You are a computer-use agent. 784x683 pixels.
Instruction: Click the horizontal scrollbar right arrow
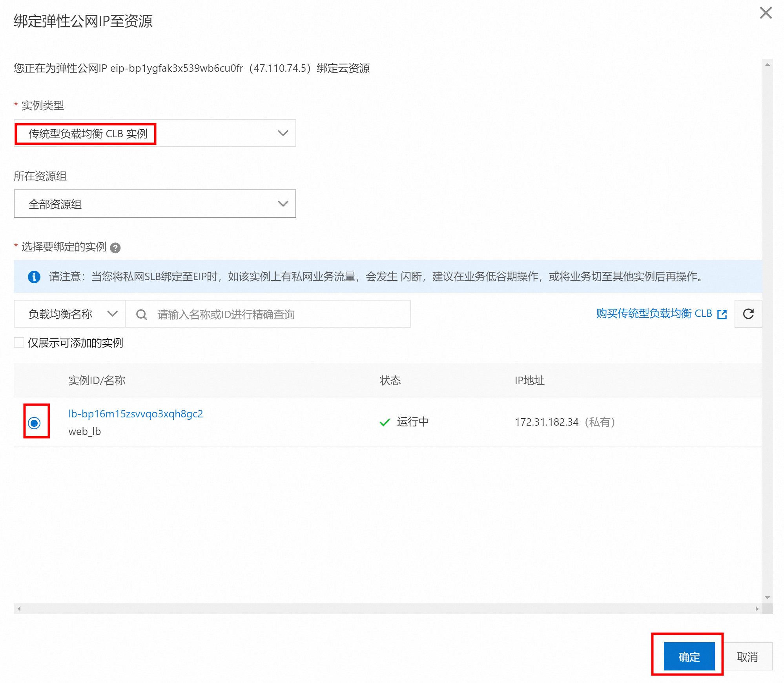coord(757,608)
